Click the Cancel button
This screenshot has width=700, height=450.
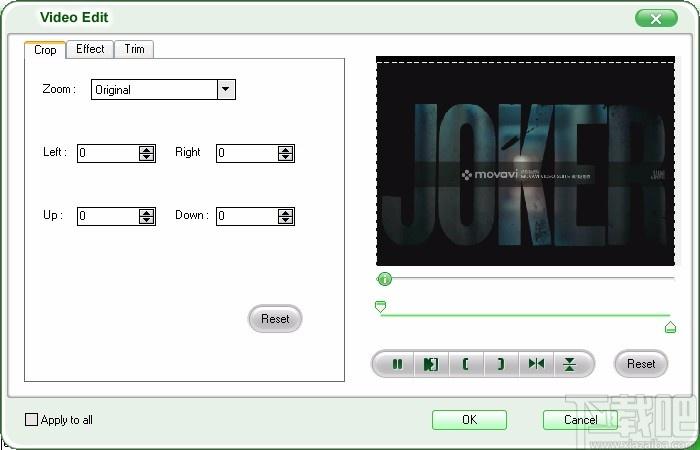point(580,420)
